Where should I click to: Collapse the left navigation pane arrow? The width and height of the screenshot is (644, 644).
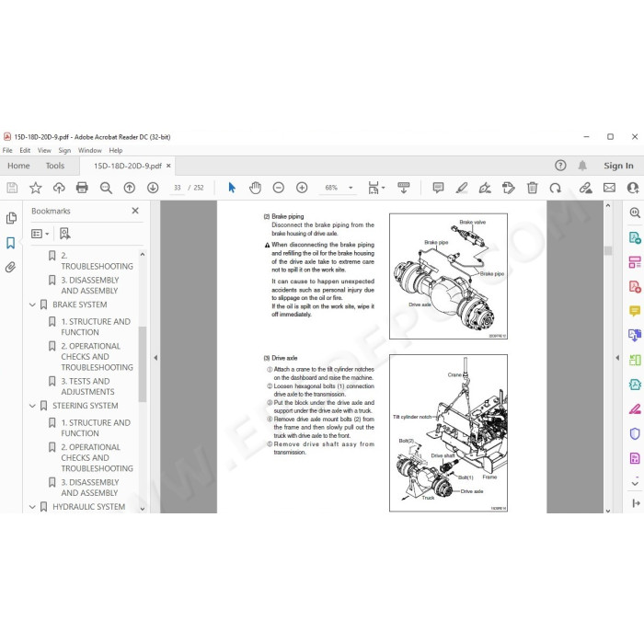[x=155, y=358]
